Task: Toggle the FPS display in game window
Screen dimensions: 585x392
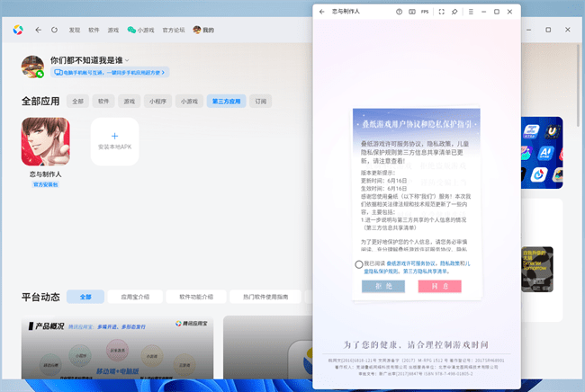Action: (x=425, y=12)
